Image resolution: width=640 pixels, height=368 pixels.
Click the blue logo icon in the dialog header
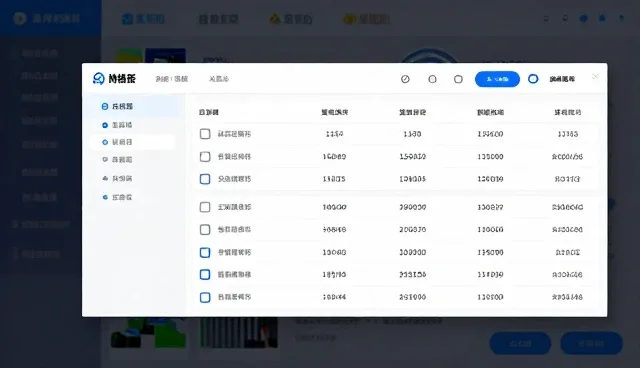click(x=98, y=78)
